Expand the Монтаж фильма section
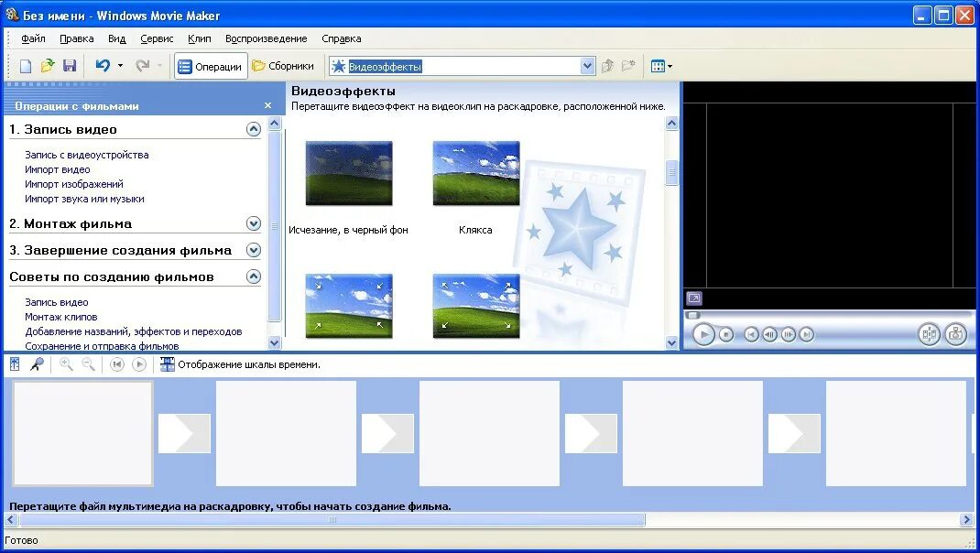This screenshot has width=980, height=553. pyautogui.click(x=254, y=223)
